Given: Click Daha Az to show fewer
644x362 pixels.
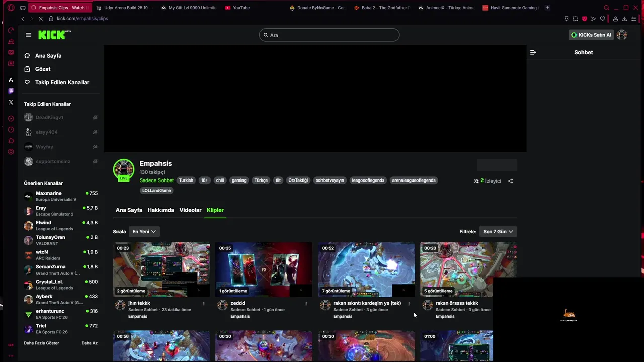Looking at the screenshot, I should click(90, 343).
